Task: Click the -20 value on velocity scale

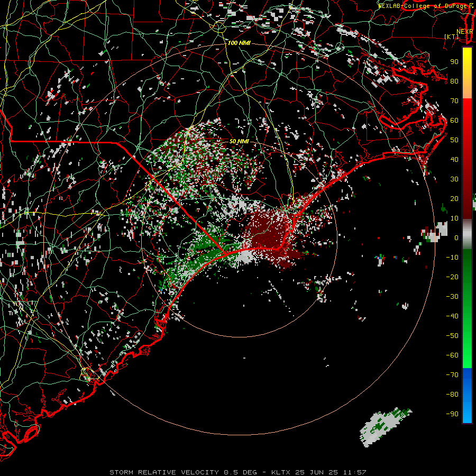Action: click(452, 277)
